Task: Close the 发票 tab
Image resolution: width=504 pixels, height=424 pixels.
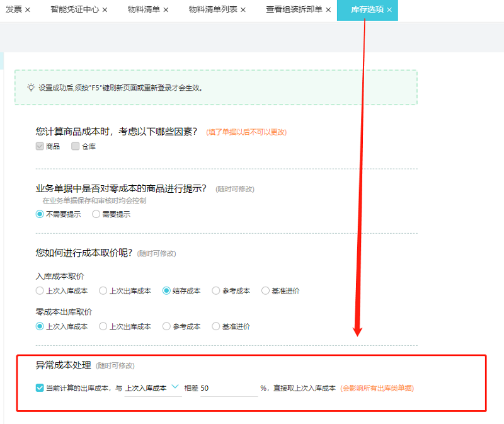Action: pos(28,10)
